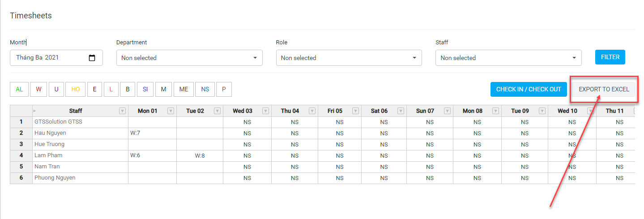The width and height of the screenshot is (644, 219).
Task: Expand the Staff dropdown selector
Action: point(508,58)
